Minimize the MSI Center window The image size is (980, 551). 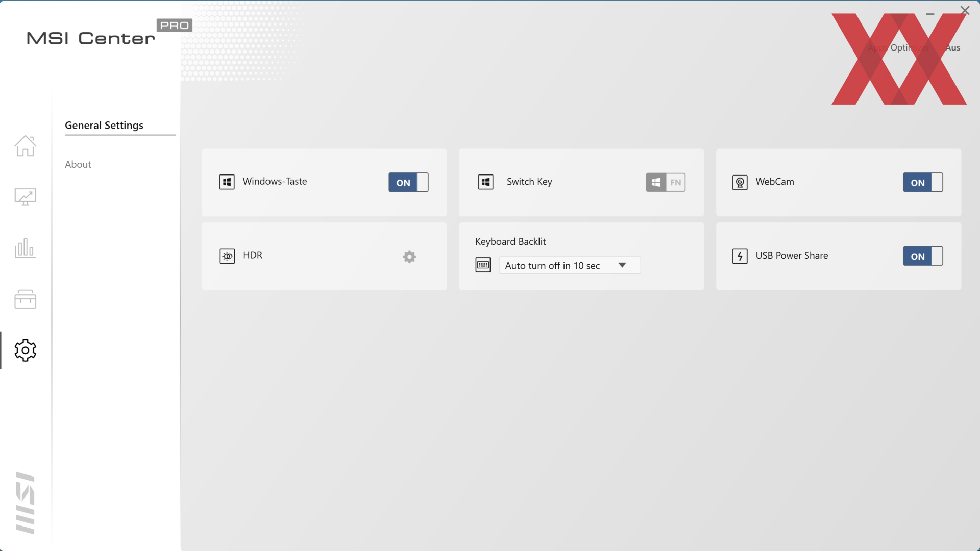tap(930, 14)
